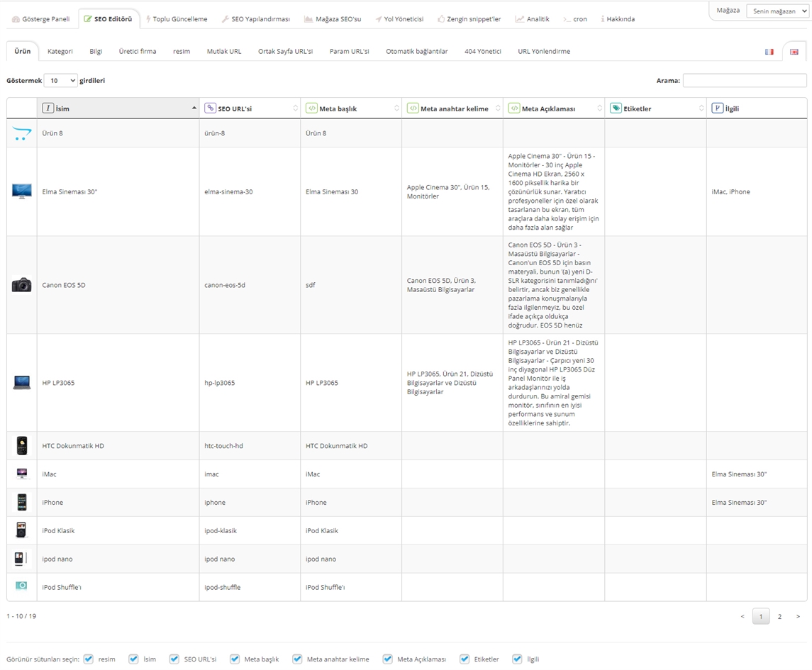This screenshot has height=670, width=812.
Task: Sort by Meta anahtar kelime column
Action: click(x=452, y=108)
